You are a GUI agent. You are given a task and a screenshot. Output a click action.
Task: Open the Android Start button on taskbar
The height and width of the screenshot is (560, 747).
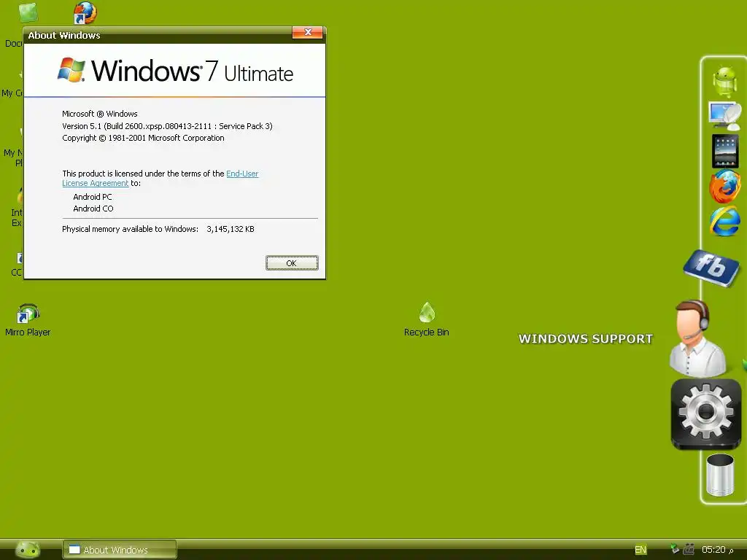click(28, 550)
